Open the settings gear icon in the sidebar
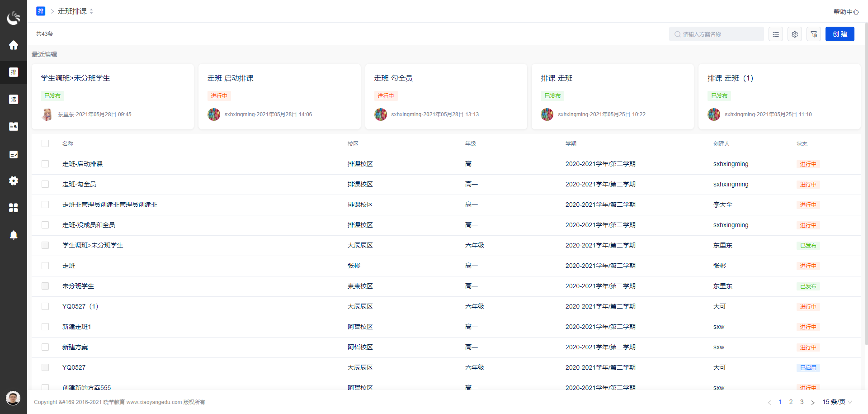Image resolution: width=868 pixels, height=414 pixels. tap(14, 181)
